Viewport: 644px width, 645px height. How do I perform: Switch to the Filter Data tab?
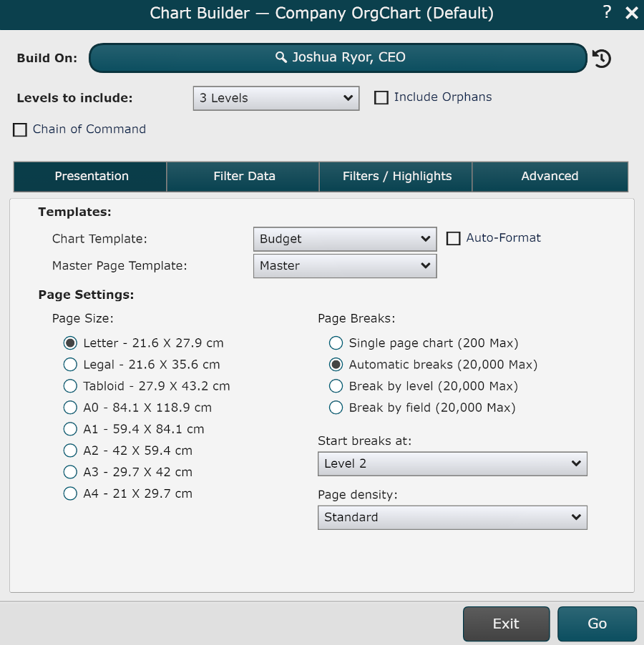[243, 176]
